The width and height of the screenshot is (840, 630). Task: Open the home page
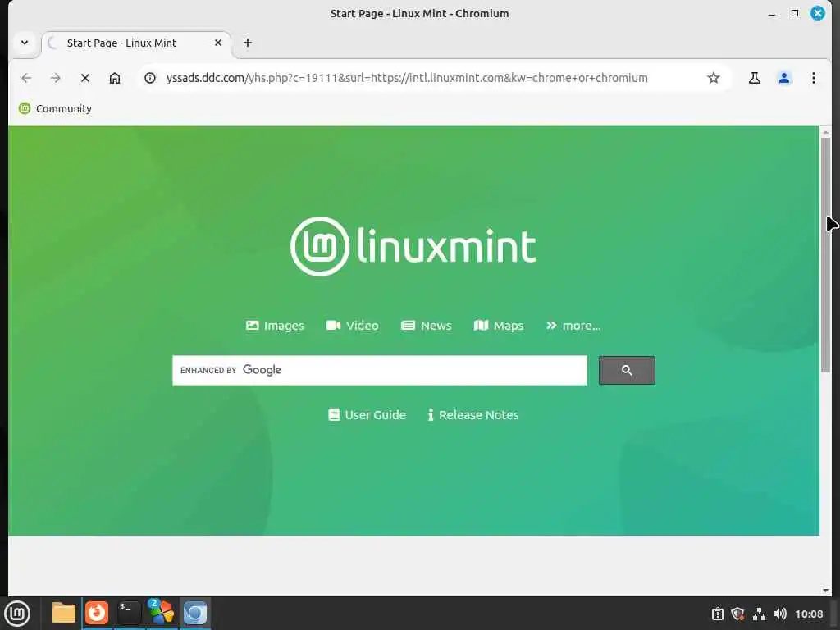(115, 78)
